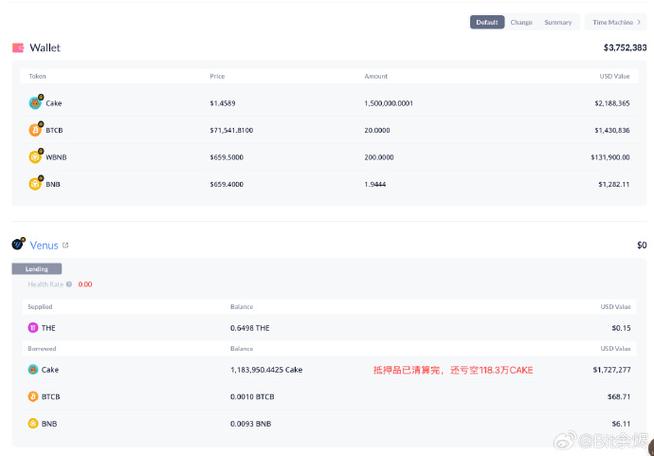The width and height of the screenshot is (654, 456).
Task: Click the Price column header
Action: [217, 76]
